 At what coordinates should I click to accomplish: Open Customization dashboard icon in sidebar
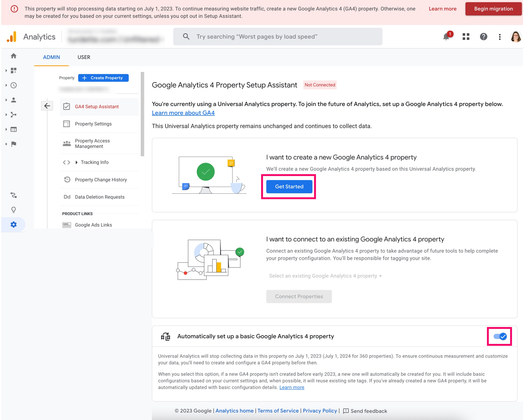[13, 71]
